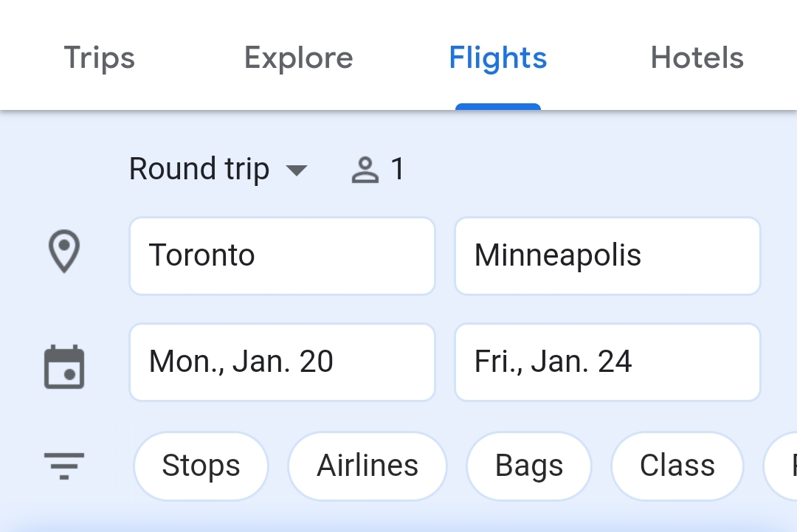Edit the Minneapolis destination field
Viewport: 797px width, 532px height.
607,255
